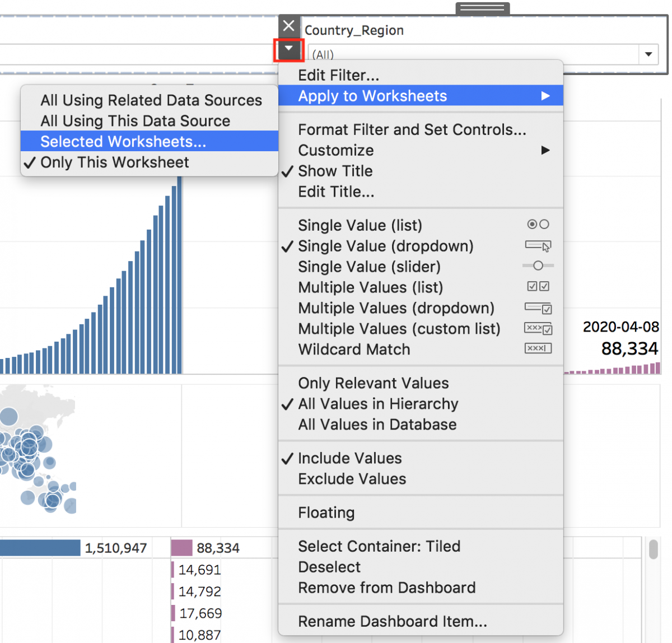Viewport: 672px width, 643px height.
Task: Grab the drag handle above the filter
Action: 482,8
